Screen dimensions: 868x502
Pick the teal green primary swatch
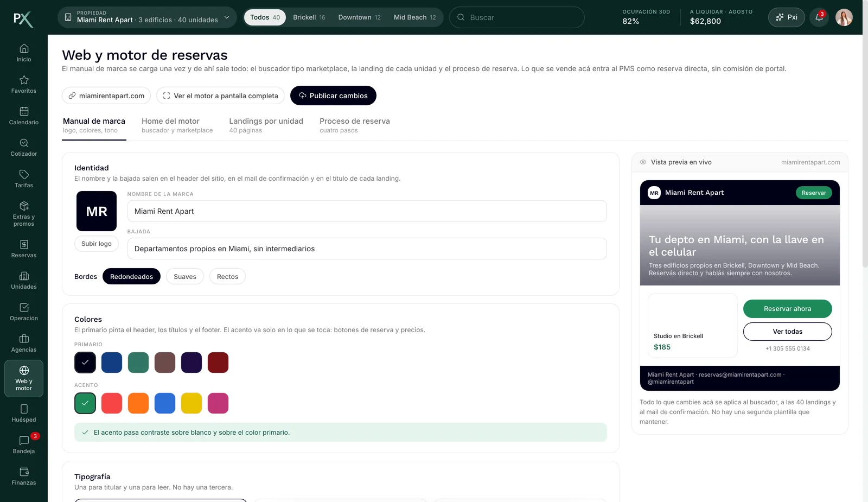(x=138, y=363)
